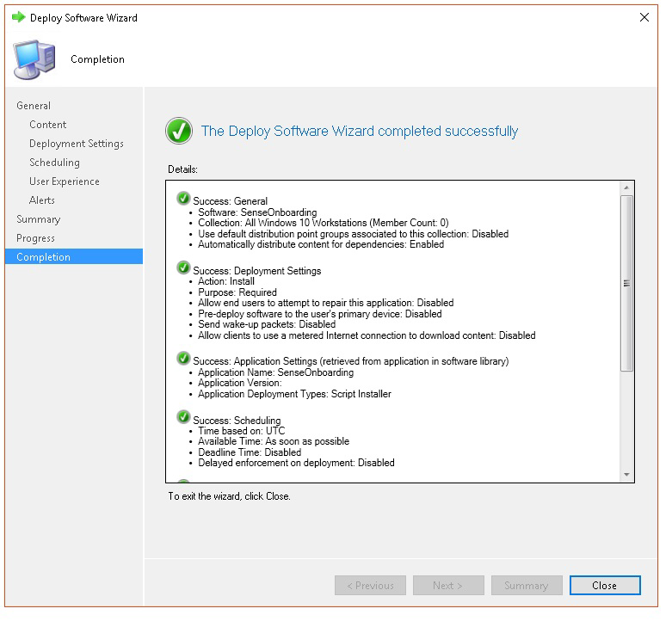Select the Alerts step in sidebar
Image resolution: width=672 pixels, height=621 pixels.
coord(42,200)
